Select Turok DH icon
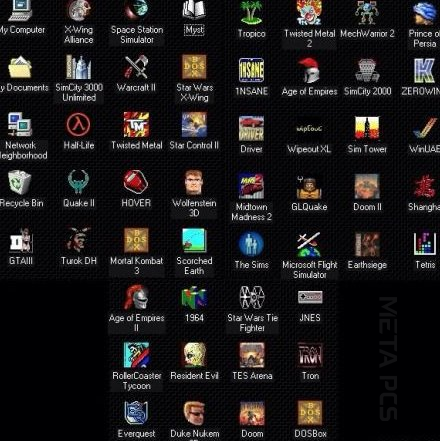 pos(79,240)
